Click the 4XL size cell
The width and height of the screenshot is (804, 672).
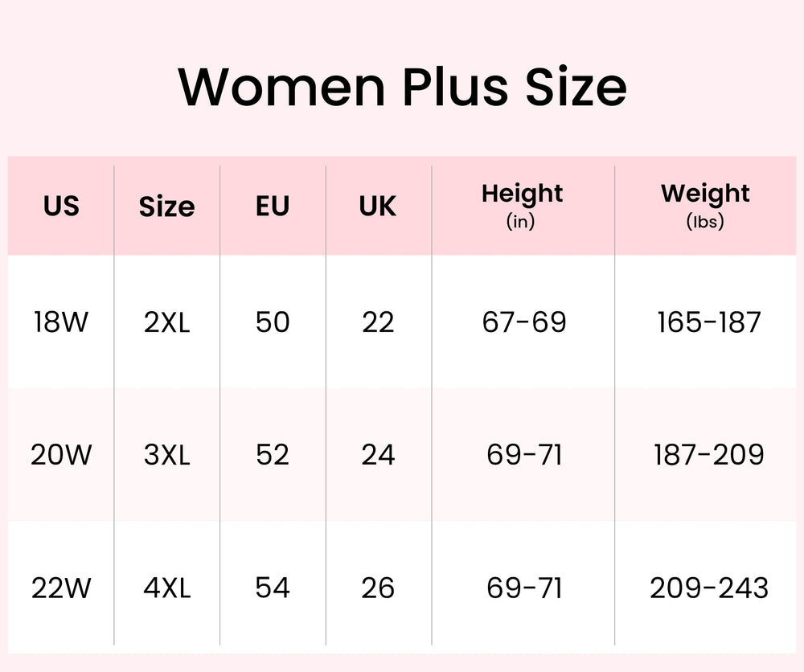166,588
